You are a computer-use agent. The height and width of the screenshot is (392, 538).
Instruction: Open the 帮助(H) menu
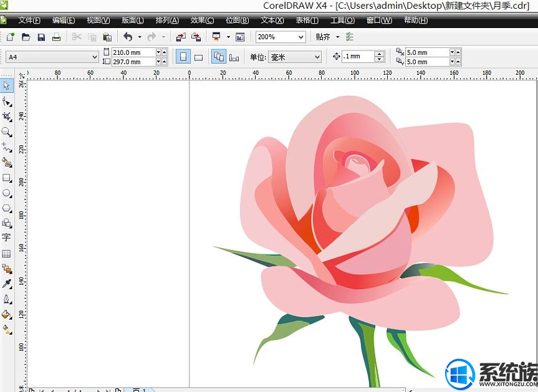pos(416,20)
